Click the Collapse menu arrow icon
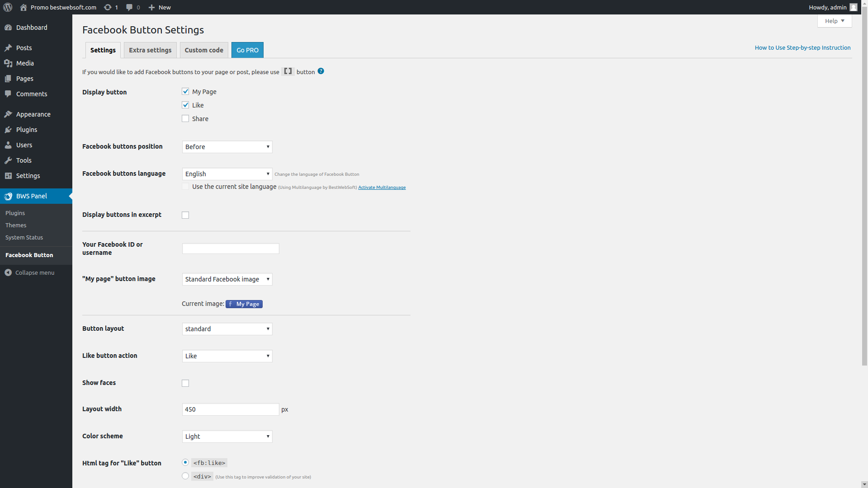The height and width of the screenshot is (488, 868). pos(8,272)
